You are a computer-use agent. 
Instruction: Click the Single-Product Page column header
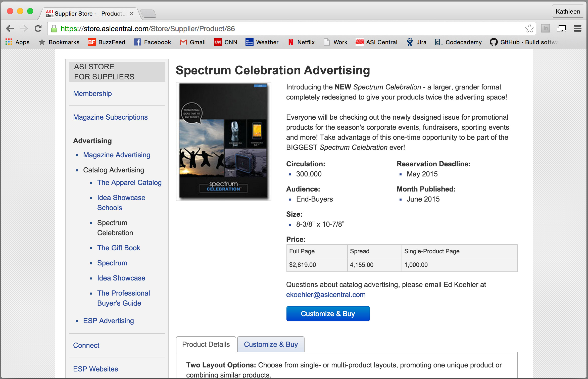[x=459, y=251]
